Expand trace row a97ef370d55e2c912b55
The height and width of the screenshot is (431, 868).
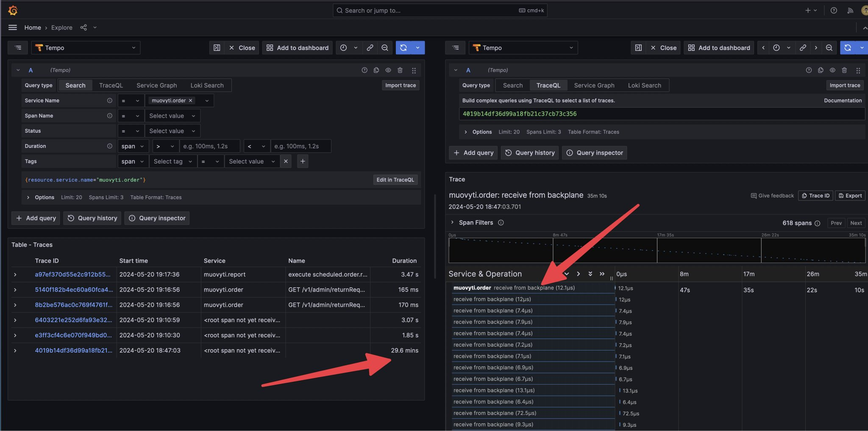15,275
